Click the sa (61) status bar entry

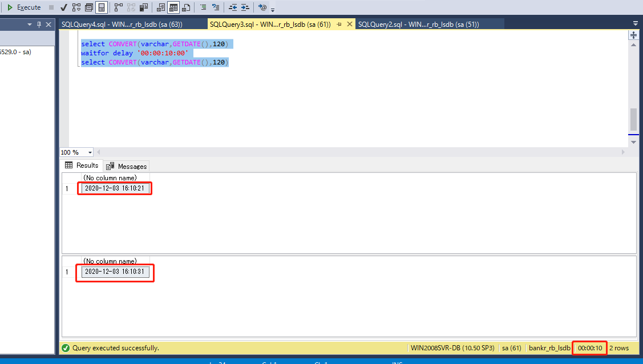click(512, 348)
